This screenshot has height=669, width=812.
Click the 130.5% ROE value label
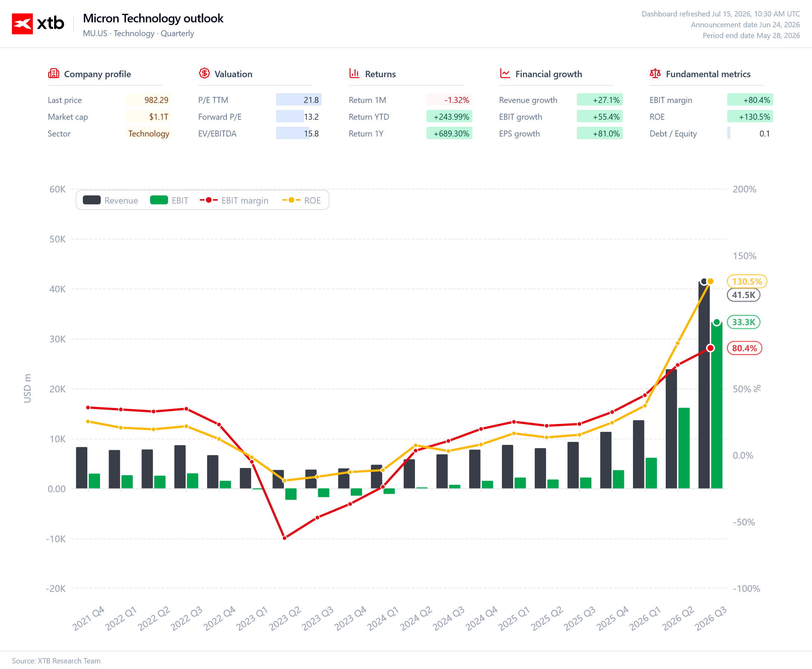[x=747, y=281]
